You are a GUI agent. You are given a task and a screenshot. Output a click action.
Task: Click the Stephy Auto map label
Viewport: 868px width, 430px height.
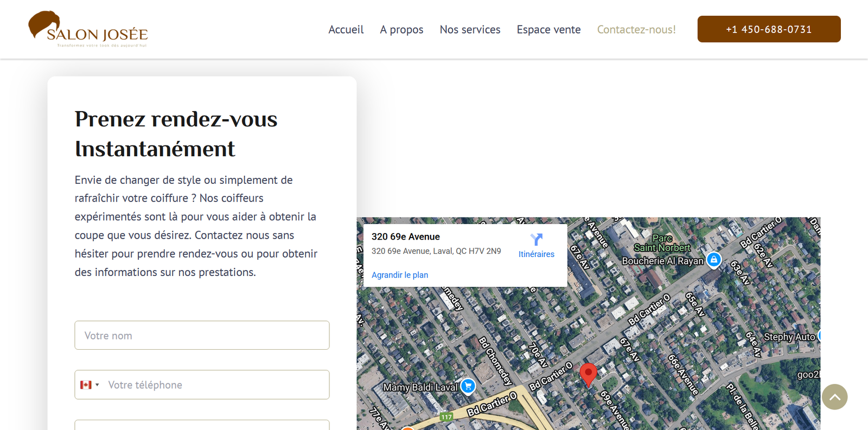[789, 337]
